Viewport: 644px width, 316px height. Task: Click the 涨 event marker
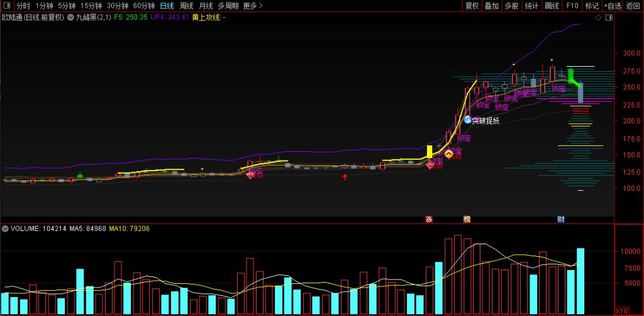[x=429, y=219]
